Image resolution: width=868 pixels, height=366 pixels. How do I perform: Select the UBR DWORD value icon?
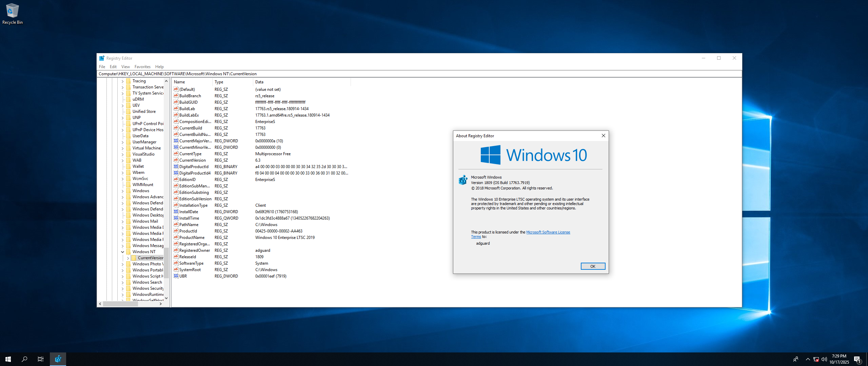[176, 276]
